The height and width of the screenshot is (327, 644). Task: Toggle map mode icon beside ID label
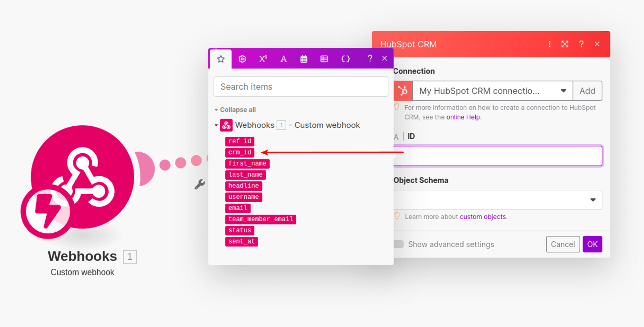396,137
